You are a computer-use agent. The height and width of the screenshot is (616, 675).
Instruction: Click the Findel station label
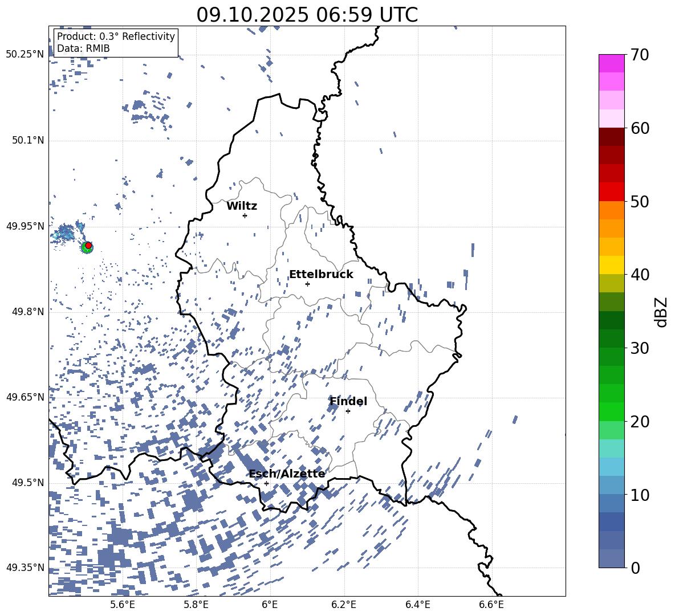point(348,401)
